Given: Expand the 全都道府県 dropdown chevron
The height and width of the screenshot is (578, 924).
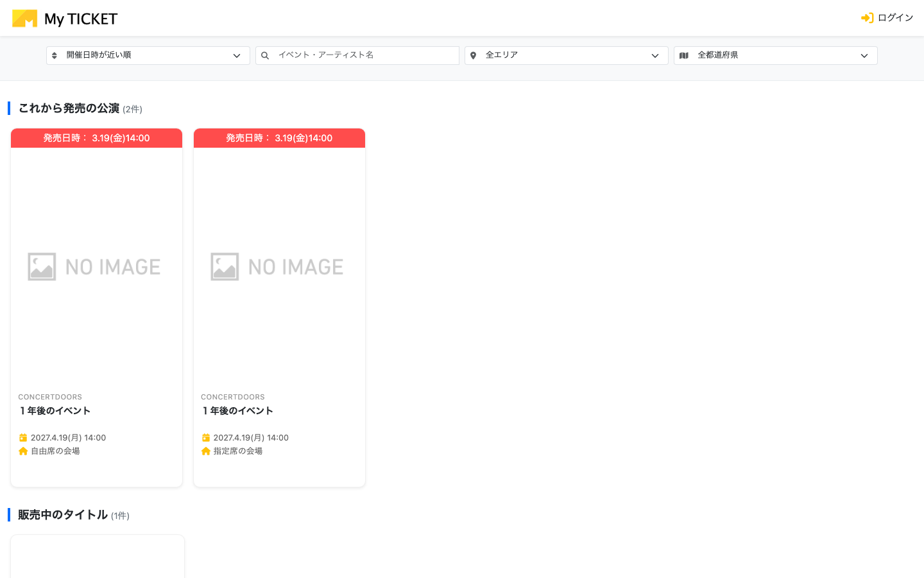Looking at the screenshot, I should coord(864,56).
